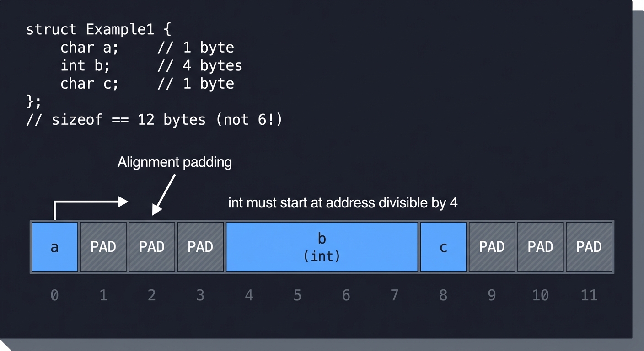
Task: Select the byte index label '4'
Action: click(248, 295)
